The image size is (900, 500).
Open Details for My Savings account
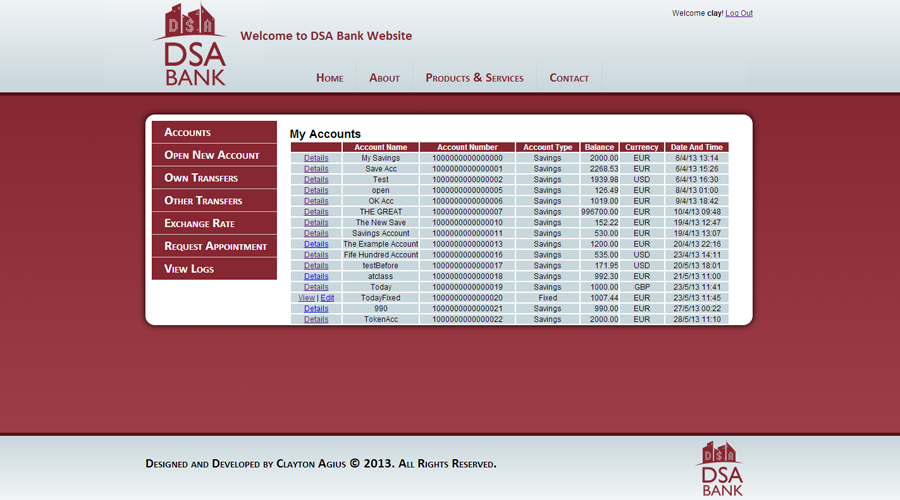316,158
